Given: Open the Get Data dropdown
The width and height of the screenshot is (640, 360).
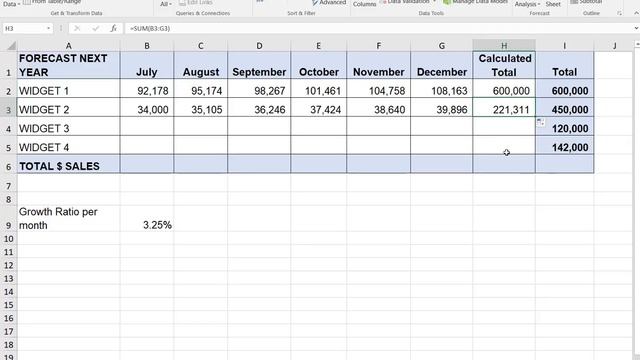Looking at the screenshot, I should (x=10, y=4).
